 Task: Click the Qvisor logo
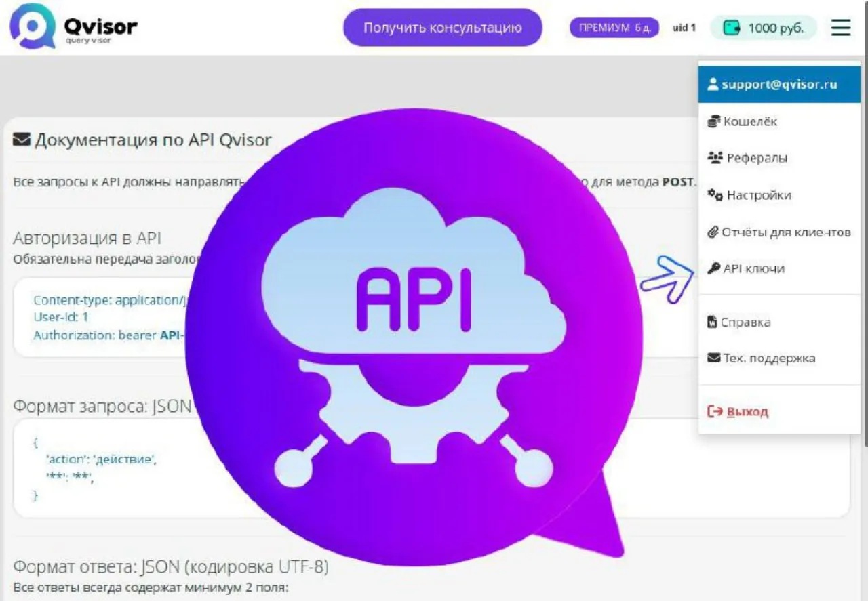pyautogui.click(x=73, y=28)
